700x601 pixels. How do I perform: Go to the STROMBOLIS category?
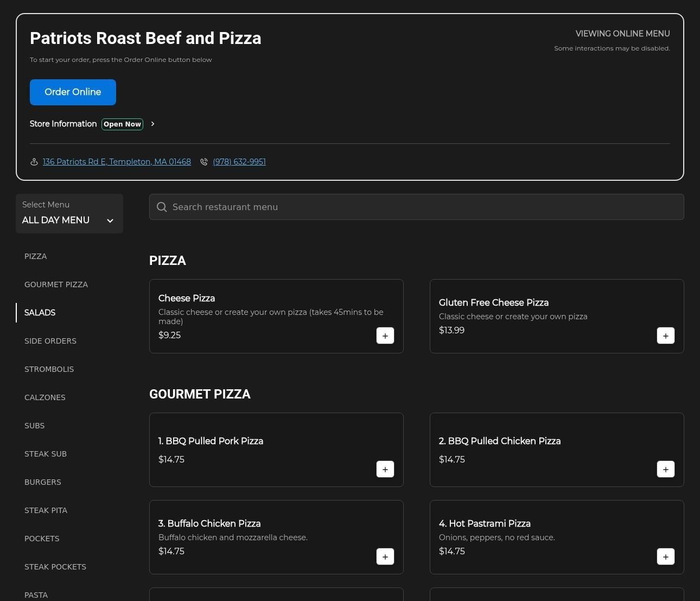pos(49,369)
